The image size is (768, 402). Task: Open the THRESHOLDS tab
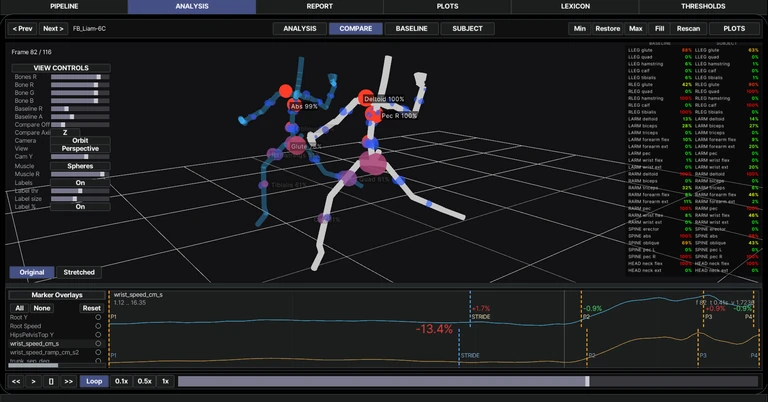click(703, 6)
